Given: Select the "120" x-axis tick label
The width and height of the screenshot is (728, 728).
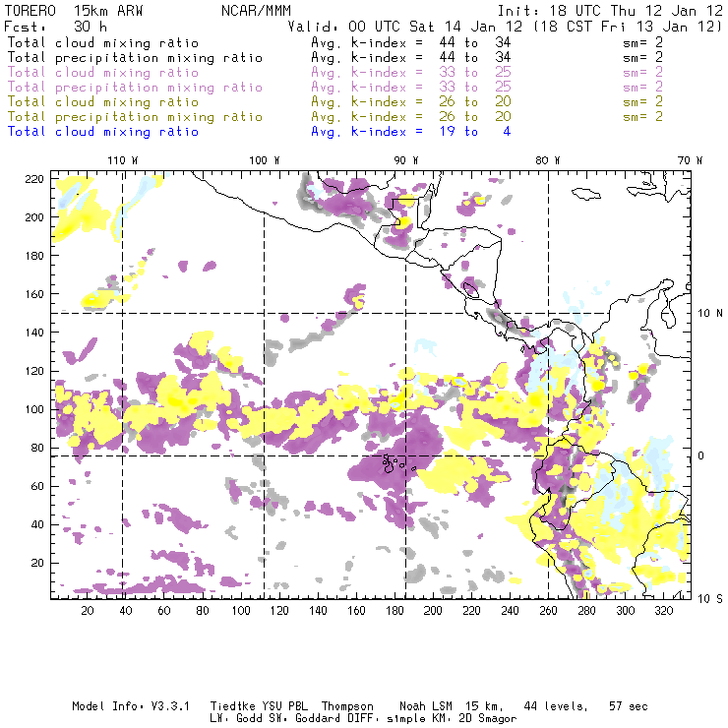Looking at the screenshot, I should 279,611.
